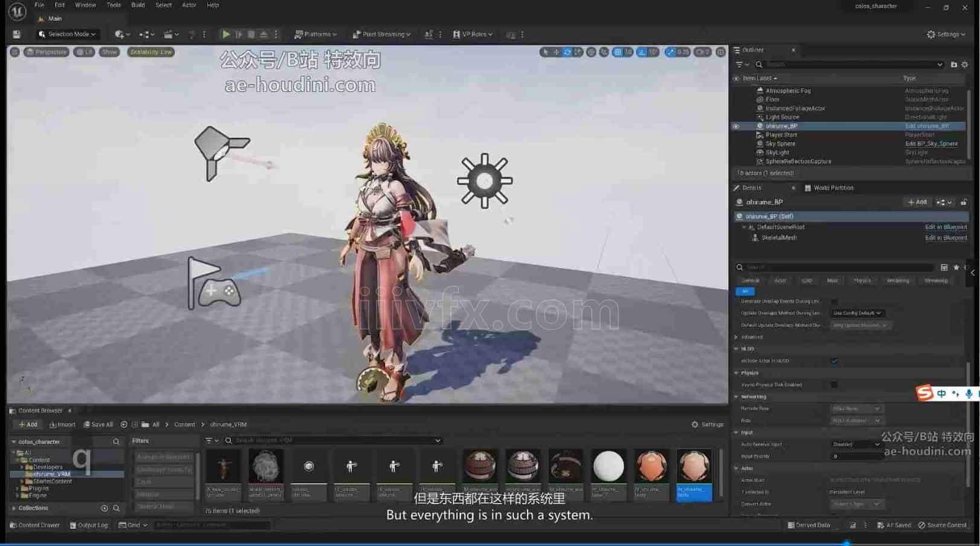Click the camera speed icon in viewport
Image resolution: width=980 pixels, height=546 pixels.
point(702,52)
